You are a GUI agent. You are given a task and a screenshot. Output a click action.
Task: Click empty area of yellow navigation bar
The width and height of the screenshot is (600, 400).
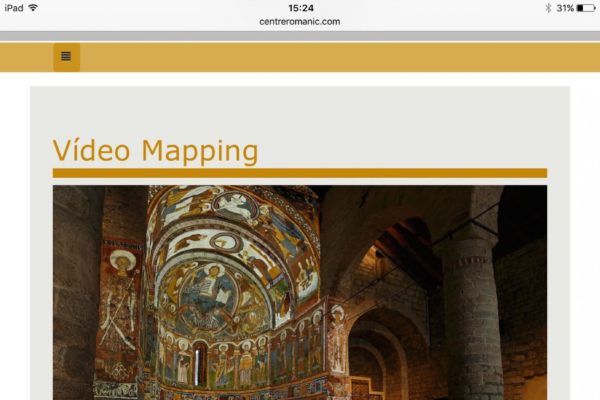[330, 57]
